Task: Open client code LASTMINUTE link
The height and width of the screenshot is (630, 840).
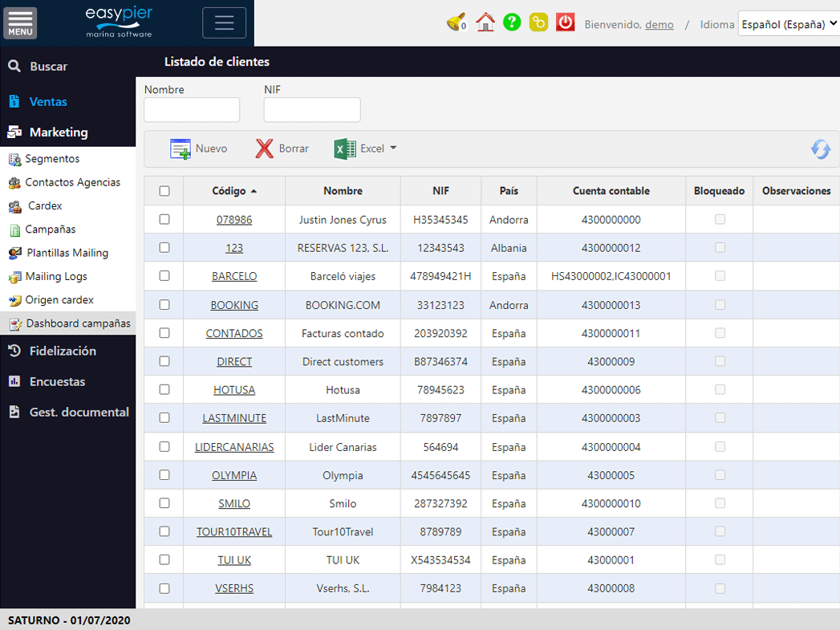Action: pyautogui.click(x=234, y=418)
